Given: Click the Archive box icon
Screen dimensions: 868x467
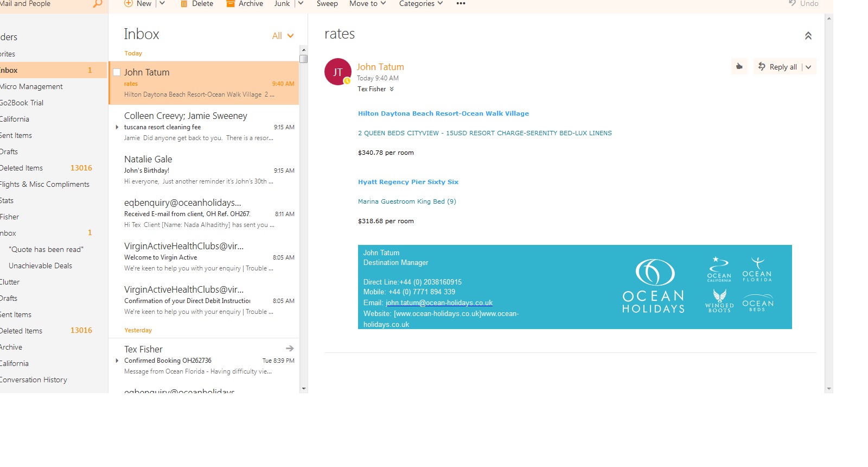Looking at the screenshot, I should [x=230, y=4].
